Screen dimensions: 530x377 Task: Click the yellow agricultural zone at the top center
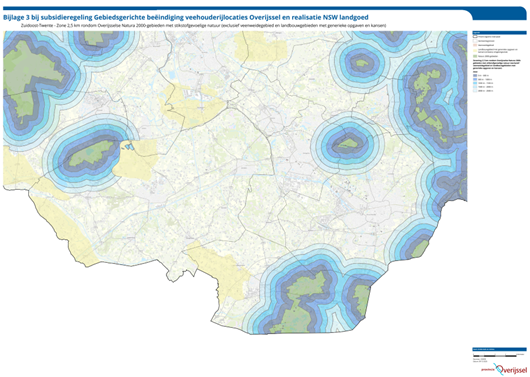(260, 47)
